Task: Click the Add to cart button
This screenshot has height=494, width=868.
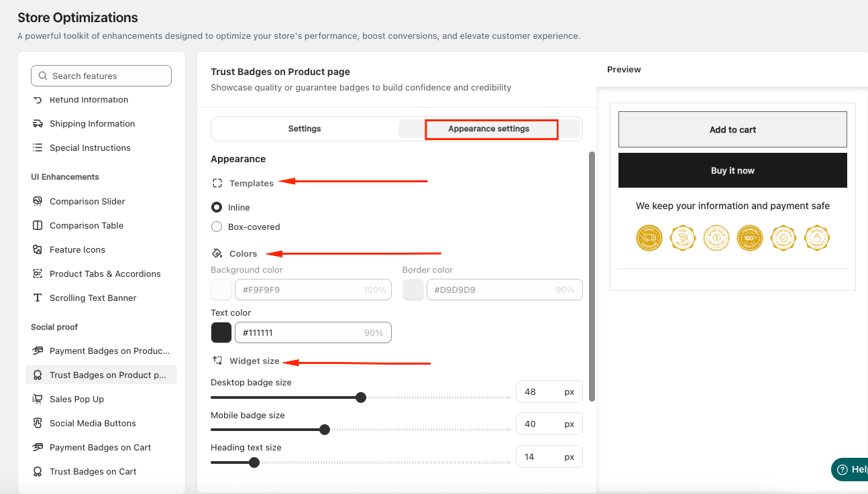Action: point(733,129)
